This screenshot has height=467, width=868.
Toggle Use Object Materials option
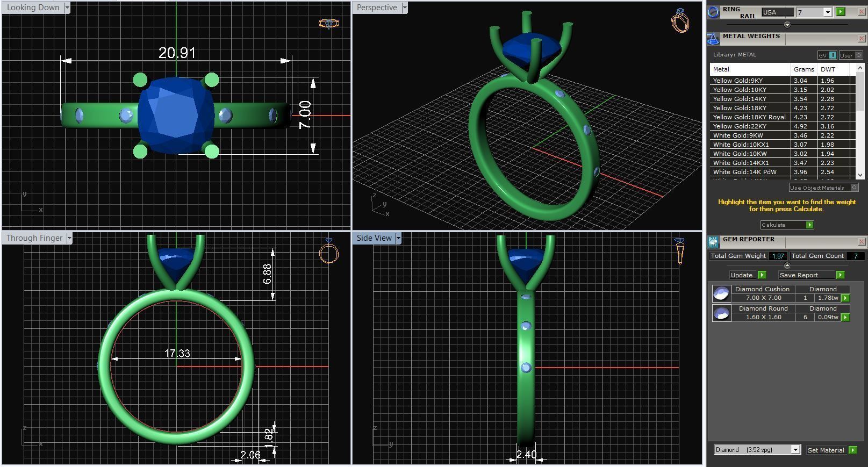823,188
